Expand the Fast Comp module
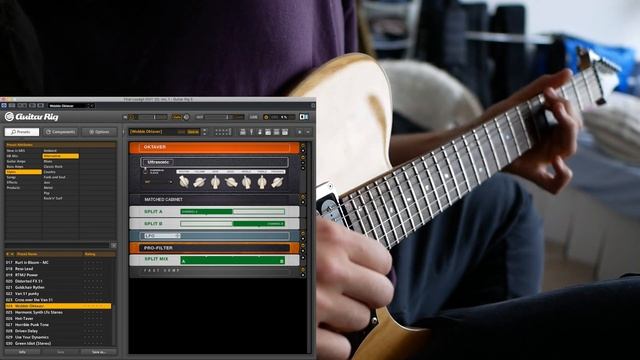The width and height of the screenshot is (640, 360). tap(303, 275)
